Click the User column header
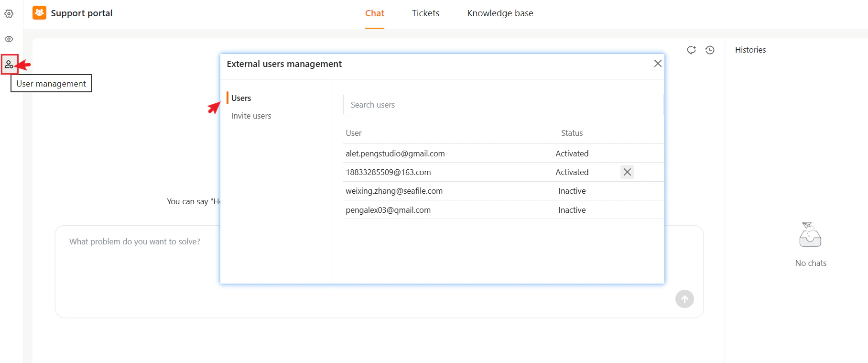This screenshot has width=868, height=363. click(354, 133)
